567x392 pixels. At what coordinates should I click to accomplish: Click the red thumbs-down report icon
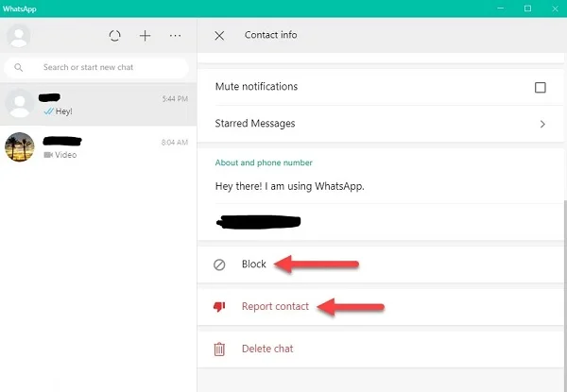point(219,307)
